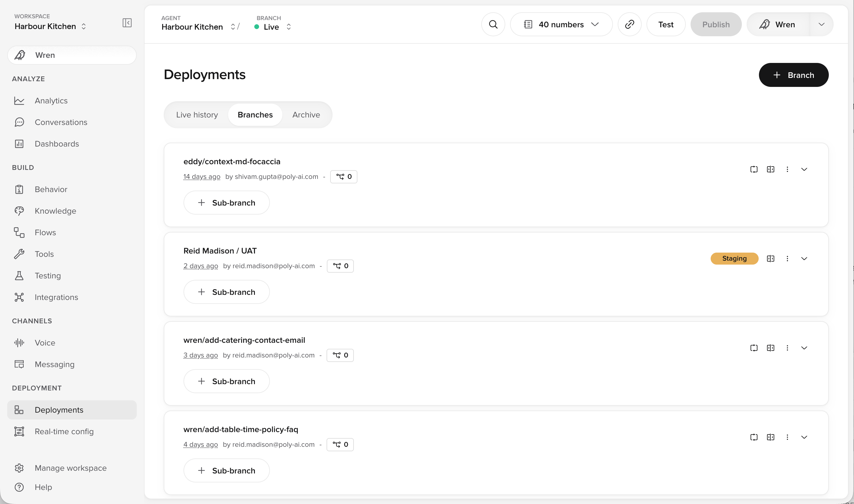This screenshot has width=854, height=504.
Task: Open compare icon on wren/add-table-time-policy-faq
Action: tap(770, 437)
